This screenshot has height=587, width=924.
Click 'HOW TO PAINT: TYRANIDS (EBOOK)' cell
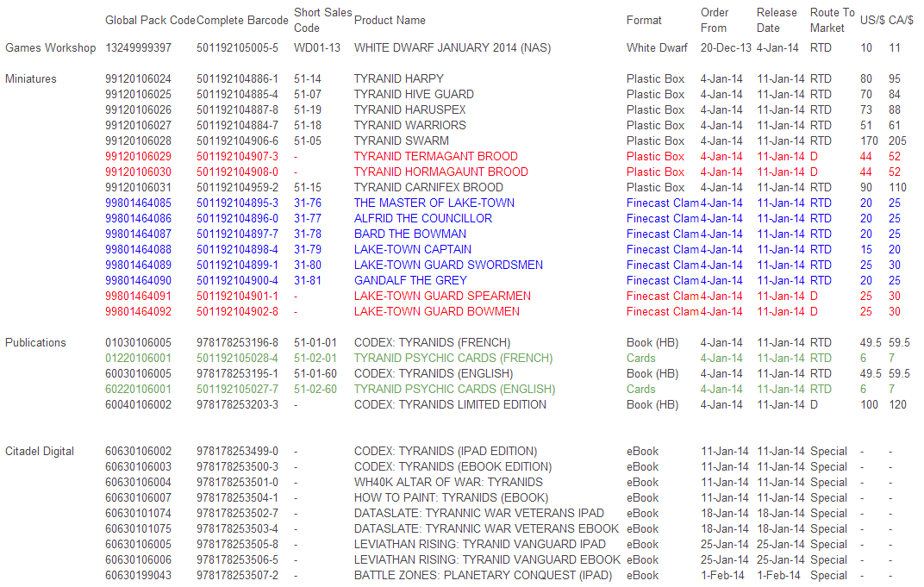pyautogui.click(x=451, y=498)
